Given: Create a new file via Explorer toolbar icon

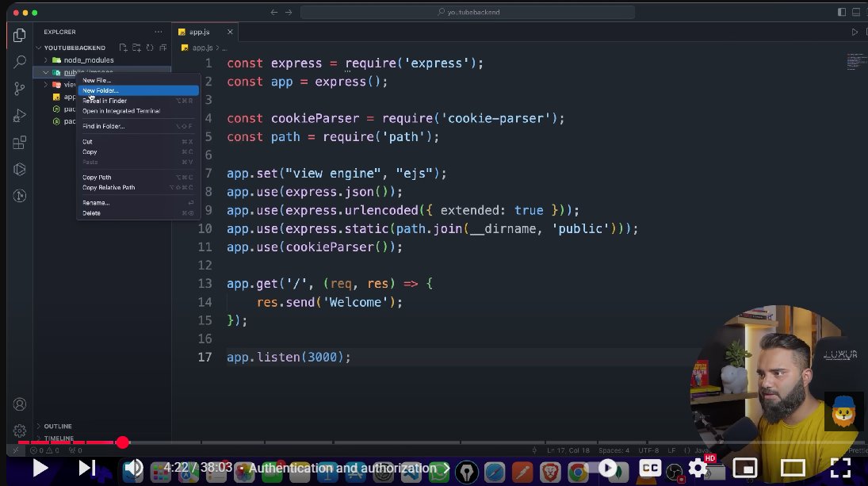Looking at the screenshot, I should (x=124, y=48).
